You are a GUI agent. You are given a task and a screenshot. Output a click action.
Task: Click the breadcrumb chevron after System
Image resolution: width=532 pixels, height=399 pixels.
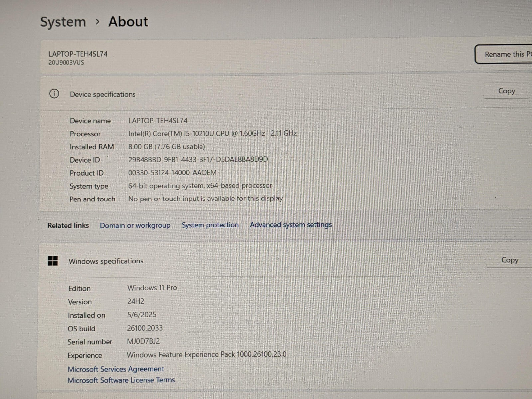tap(97, 22)
